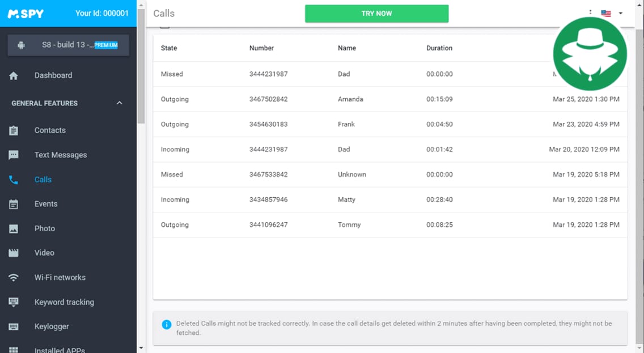This screenshot has height=353, width=644.
Task: Click the Duration column header
Action: point(439,48)
